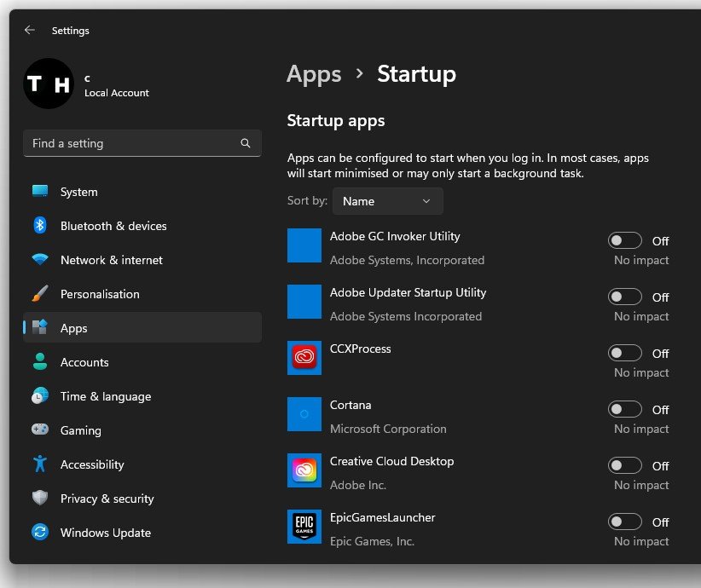Image resolution: width=701 pixels, height=588 pixels.
Task: Click the back arrow in Settings
Action: pyautogui.click(x=30, y=30)
